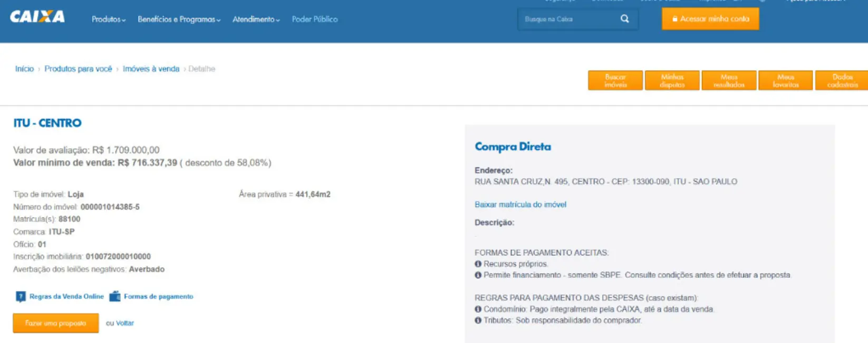Screen dimensions: 868x343
Task: Expand the Produtos dropdown menu
Action: tap(108, 20)
